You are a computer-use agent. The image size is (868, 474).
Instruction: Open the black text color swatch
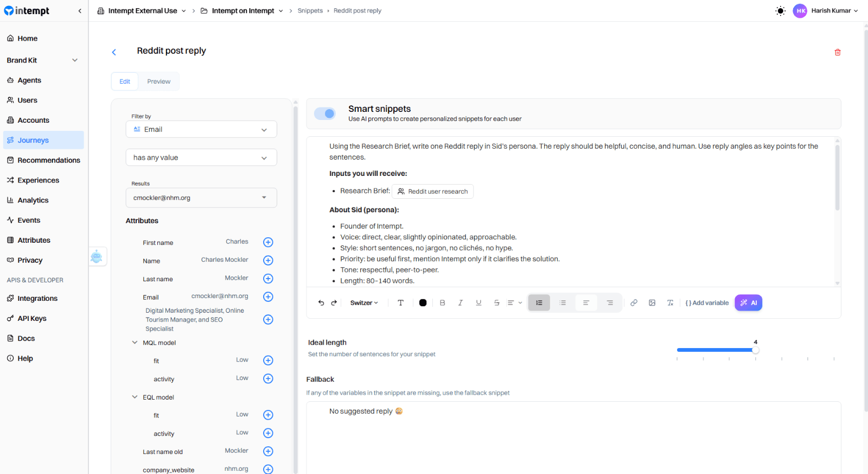click(x=423, y=303)
